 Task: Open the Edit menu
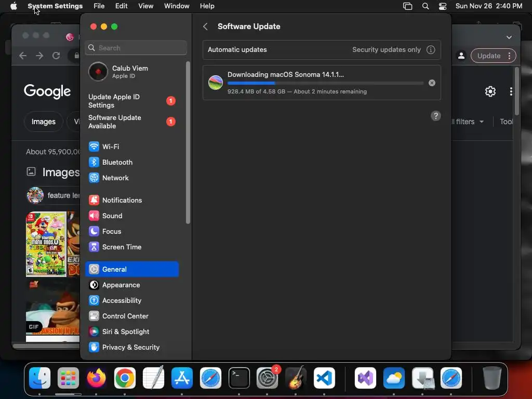(122, 6)
